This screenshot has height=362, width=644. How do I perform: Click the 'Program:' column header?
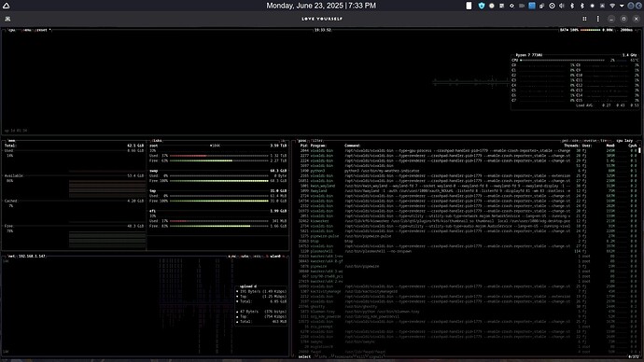[318, 146]
